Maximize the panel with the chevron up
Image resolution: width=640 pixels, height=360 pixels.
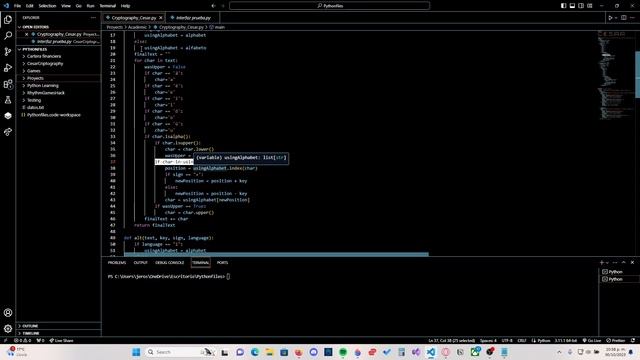click(624, 262)
